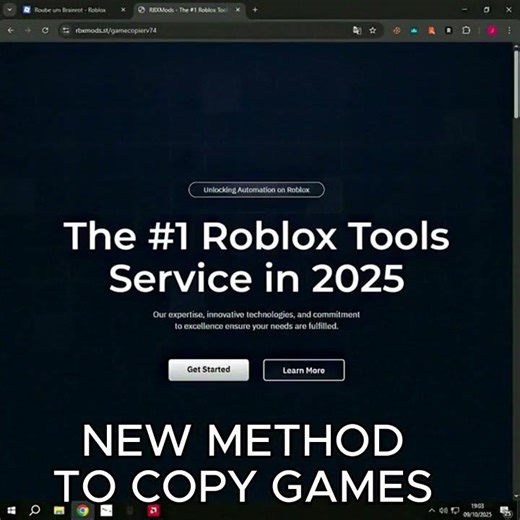Open the Chrome three-dot menu
This screenshot has height=520, width=520.
click(x=509, y=30)
